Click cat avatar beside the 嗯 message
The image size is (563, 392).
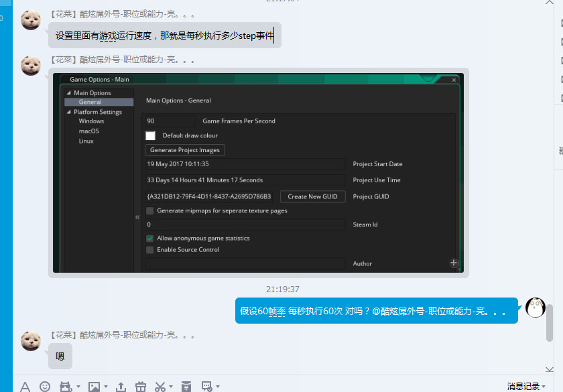(31, 341)
